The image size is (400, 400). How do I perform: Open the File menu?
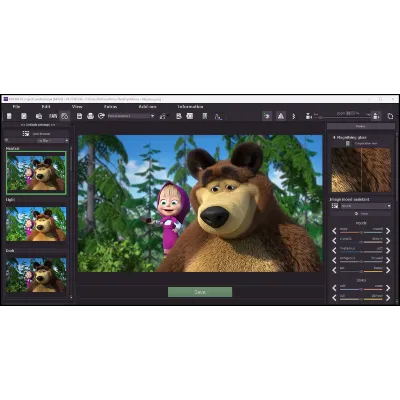(x=16, y=107)
